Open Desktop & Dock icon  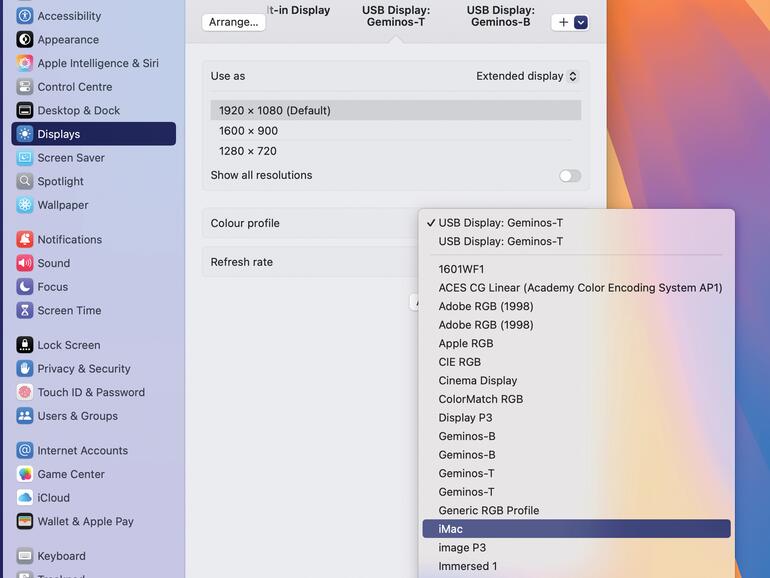pyautogui.click(x=25, y=110)
